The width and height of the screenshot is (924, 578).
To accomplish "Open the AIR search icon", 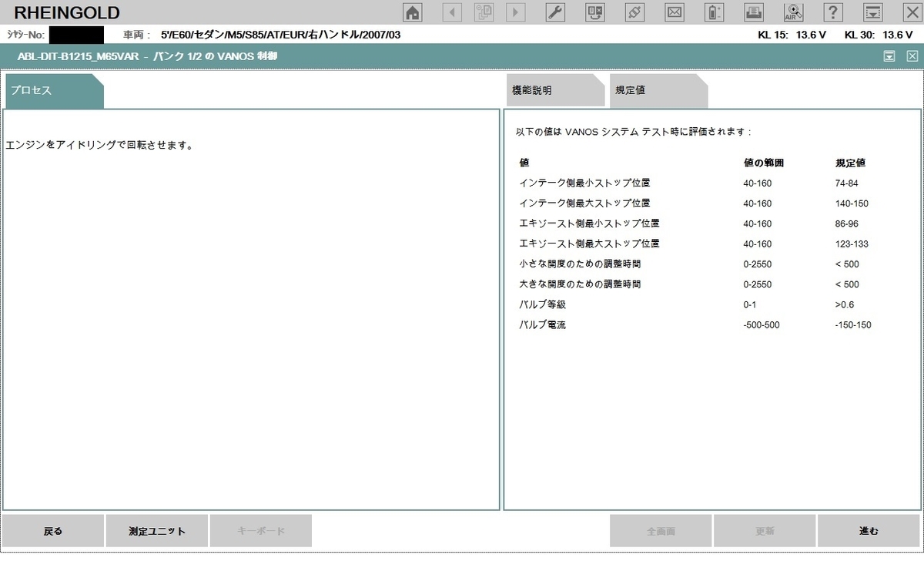I will point(793,12).
